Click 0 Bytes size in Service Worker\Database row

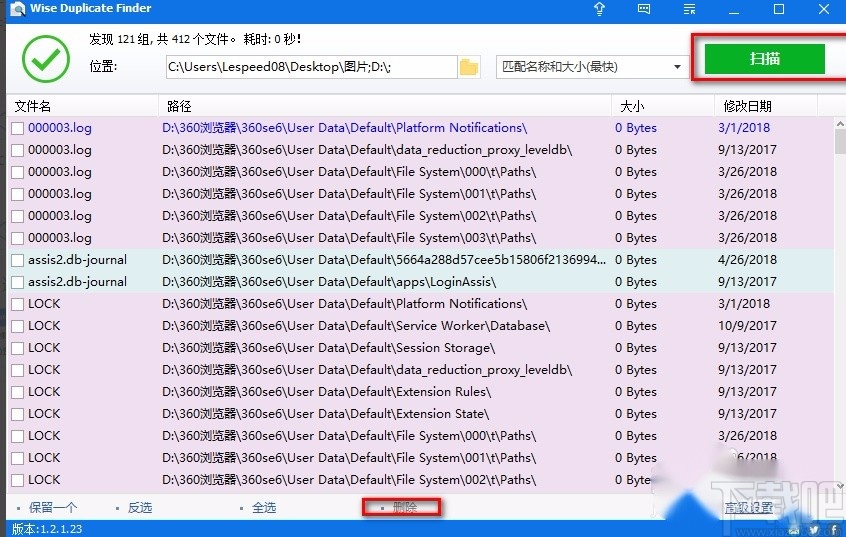click(x=636, y=326)
